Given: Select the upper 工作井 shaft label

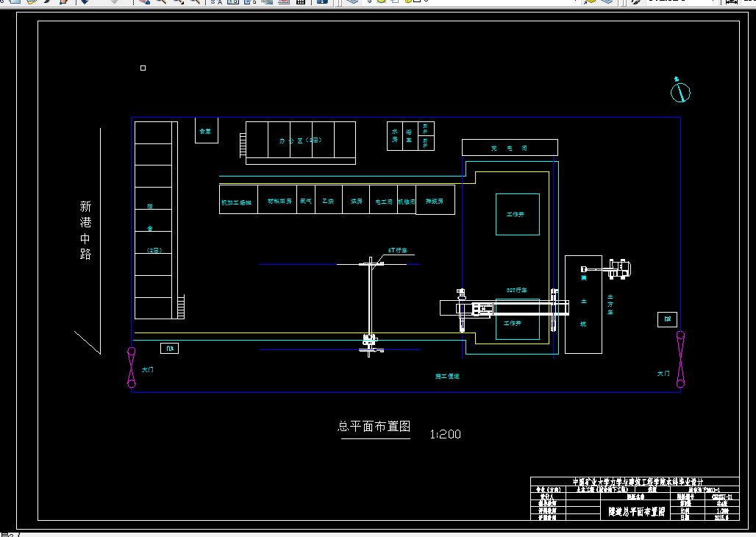Looking at the screenshot, I should pyautogui.click(x=516, y=214).
